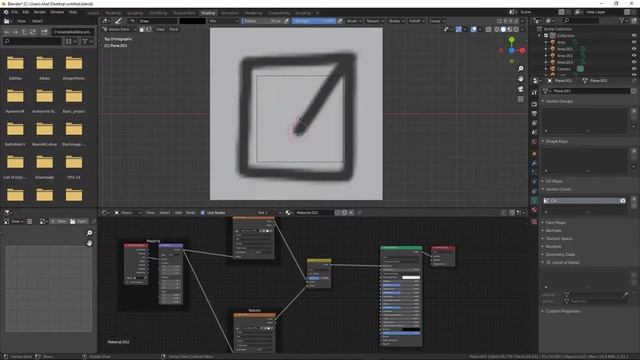Viewport: 640px width, 360px height.
Task: Select the Draw brush tool icon
Action: pos(118,21)
